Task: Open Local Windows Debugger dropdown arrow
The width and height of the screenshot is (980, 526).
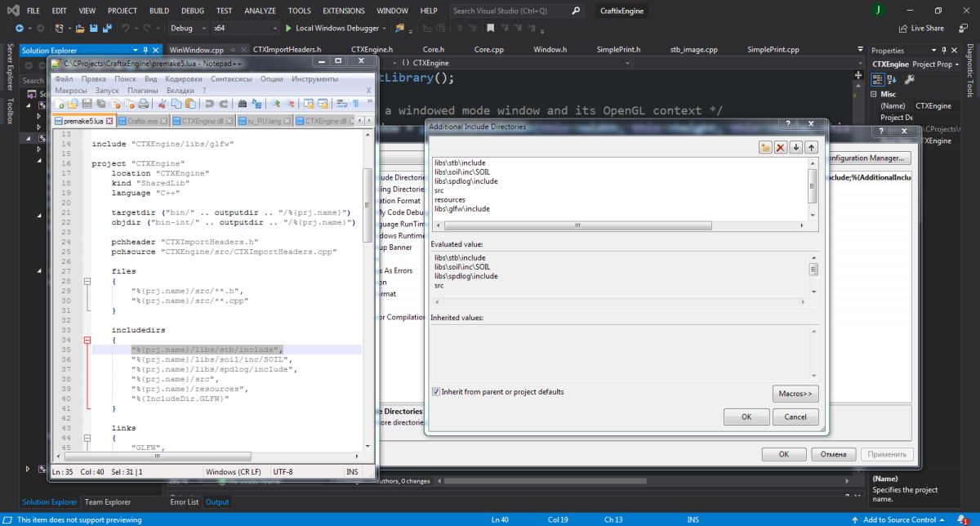Action: (x=385, y=28)
